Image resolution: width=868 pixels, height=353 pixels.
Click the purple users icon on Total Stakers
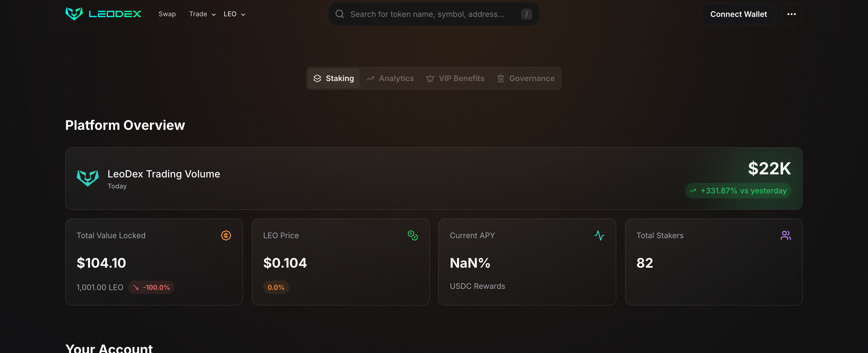[785, 235]
